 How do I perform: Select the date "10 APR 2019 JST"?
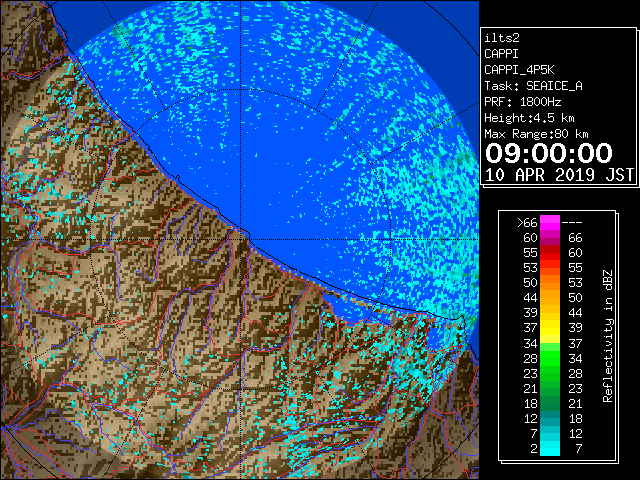[x=559, y=175]
